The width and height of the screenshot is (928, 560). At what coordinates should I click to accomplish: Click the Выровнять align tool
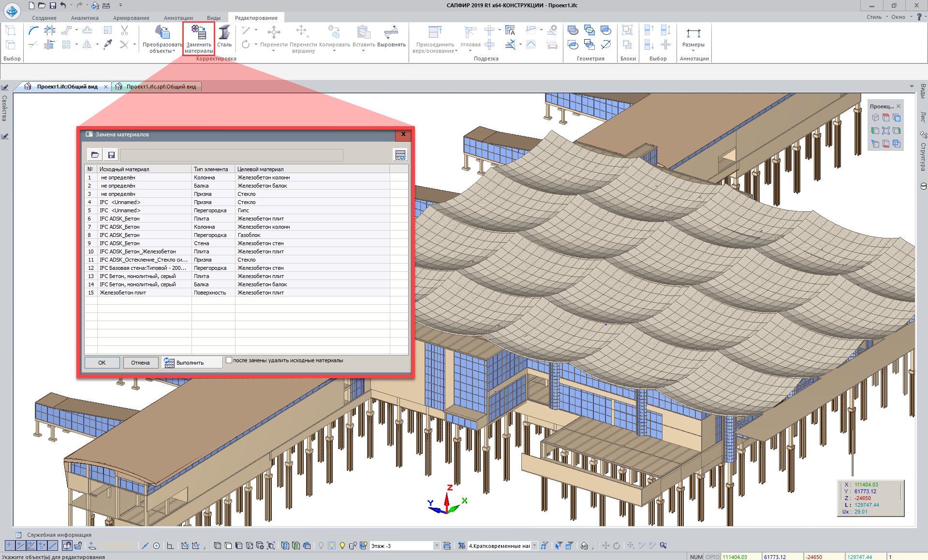pyautogui.click(x=391, y=33)
